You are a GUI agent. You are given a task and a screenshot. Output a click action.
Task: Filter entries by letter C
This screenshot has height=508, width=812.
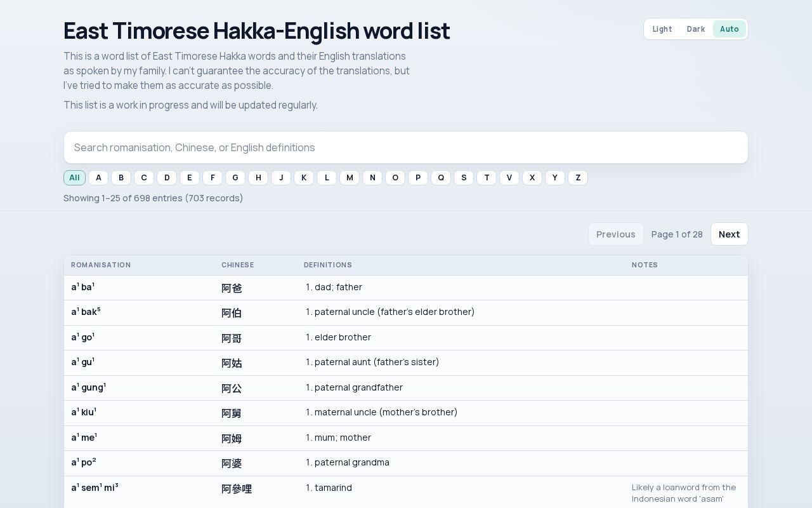144,178
